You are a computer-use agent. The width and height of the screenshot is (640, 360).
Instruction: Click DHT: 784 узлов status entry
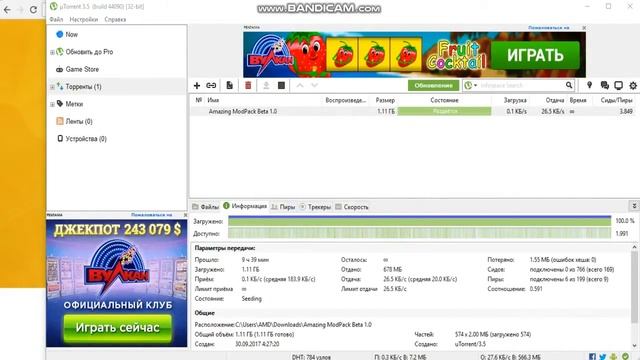[x=311, y=357]
